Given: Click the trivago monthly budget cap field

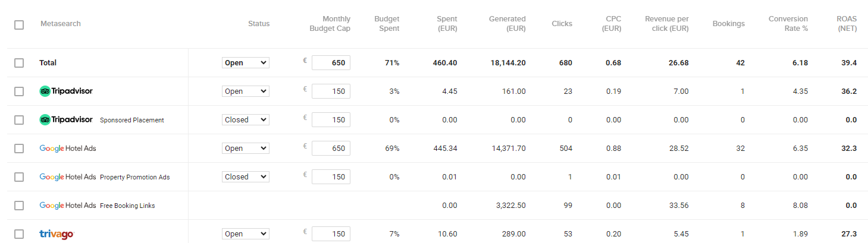Looking at the screenshot, I should pyautogui.click(x=331, y=234).
